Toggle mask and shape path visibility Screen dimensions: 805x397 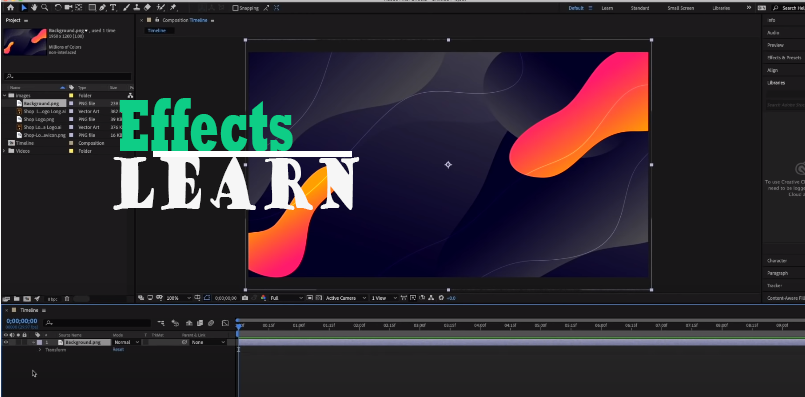tap(206, 298)
